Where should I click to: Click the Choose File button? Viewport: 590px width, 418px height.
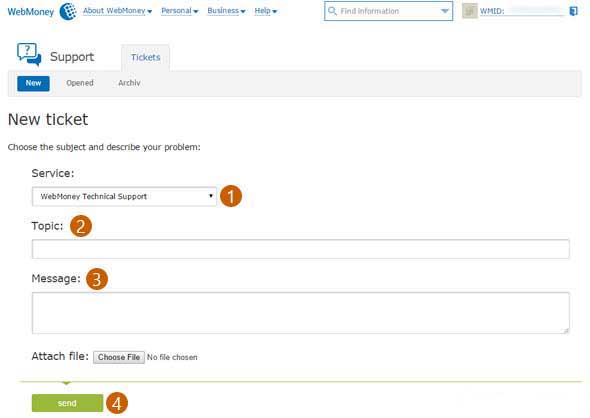[119, 357]
